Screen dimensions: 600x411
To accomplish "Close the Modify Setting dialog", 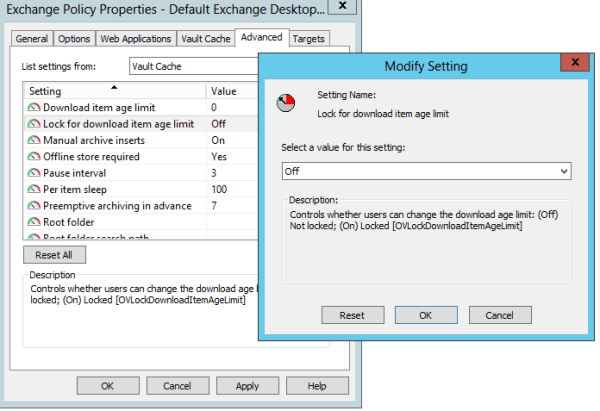I will pyautogui.click(x=571, y=65).
